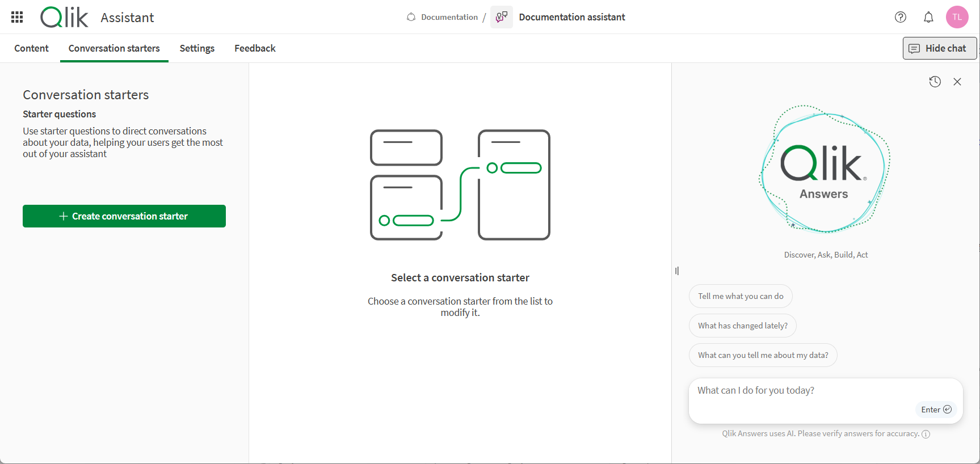Viewport: 980px width, 464px height.
Task: Open the Settings tab
Action: pyautogui.click(x=197, y=48)
